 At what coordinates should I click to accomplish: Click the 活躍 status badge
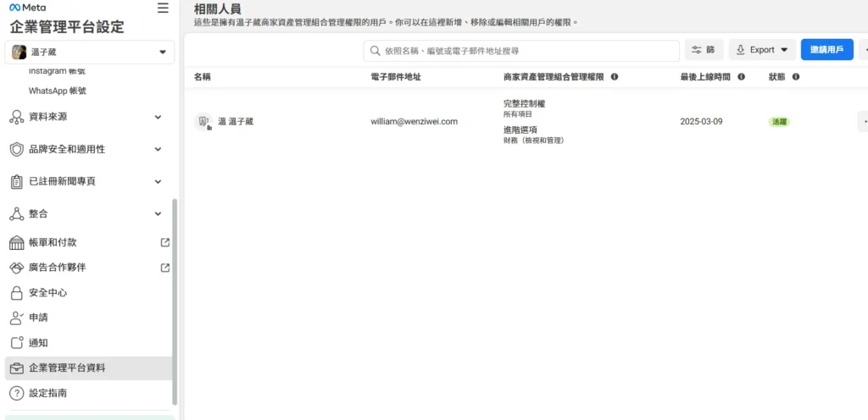779,122
